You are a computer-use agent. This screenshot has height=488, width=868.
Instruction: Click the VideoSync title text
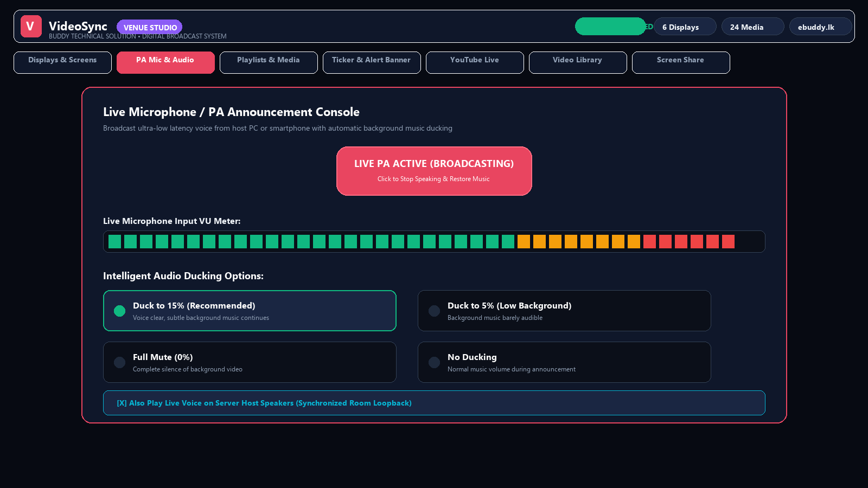point(78,26)
